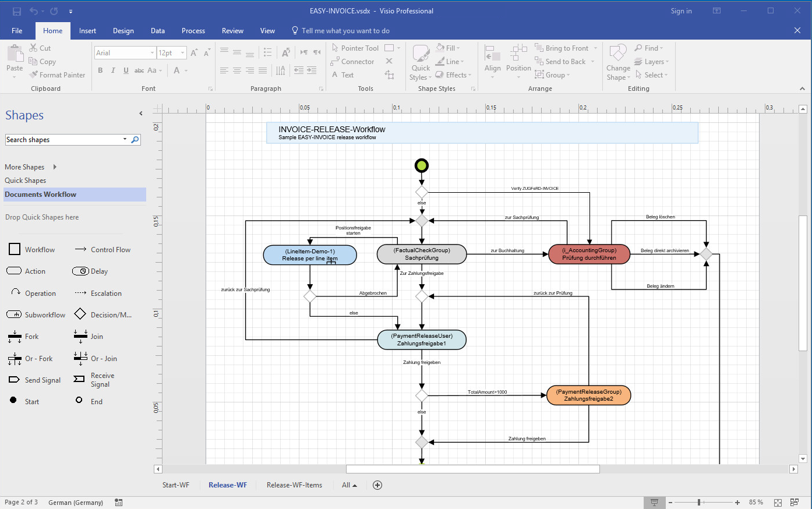This screenshot has height=509, width=812.
Task: Click the Insert Page plus icon
Action: pyautogui.click(x=377, y=485)
